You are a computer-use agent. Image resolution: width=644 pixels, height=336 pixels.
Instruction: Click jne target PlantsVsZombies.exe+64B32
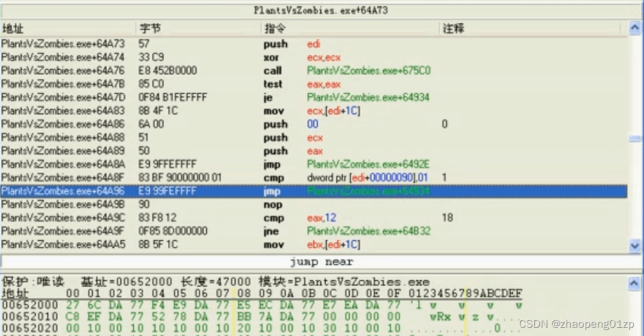(369, 231)
